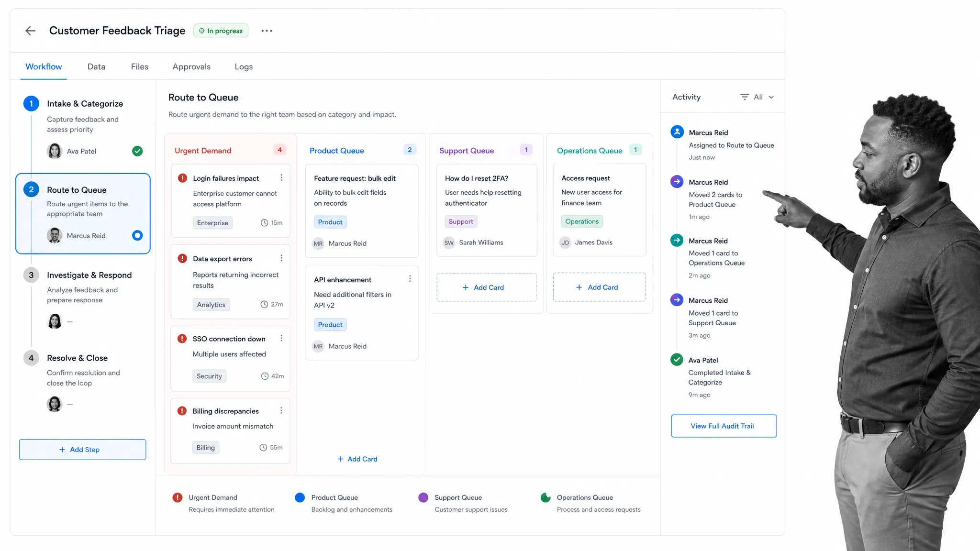
Task: Click SW avatar on 2FA reset card
Action: [x=449, y=242]
